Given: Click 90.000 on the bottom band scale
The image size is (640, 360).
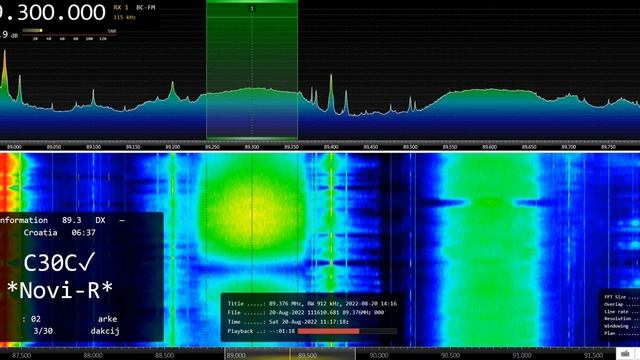Looking at the screenshot, I should click(x=379, y=355).
